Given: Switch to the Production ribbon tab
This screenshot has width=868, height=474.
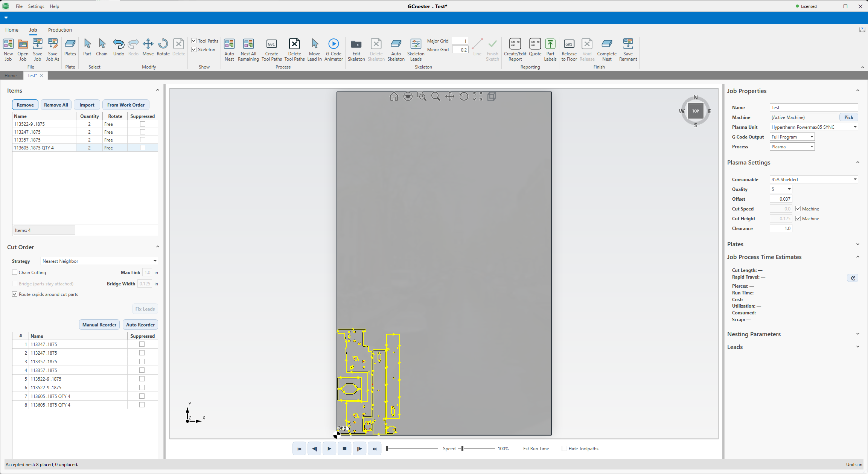Looking at the screenshot, I should click(60, 30).
